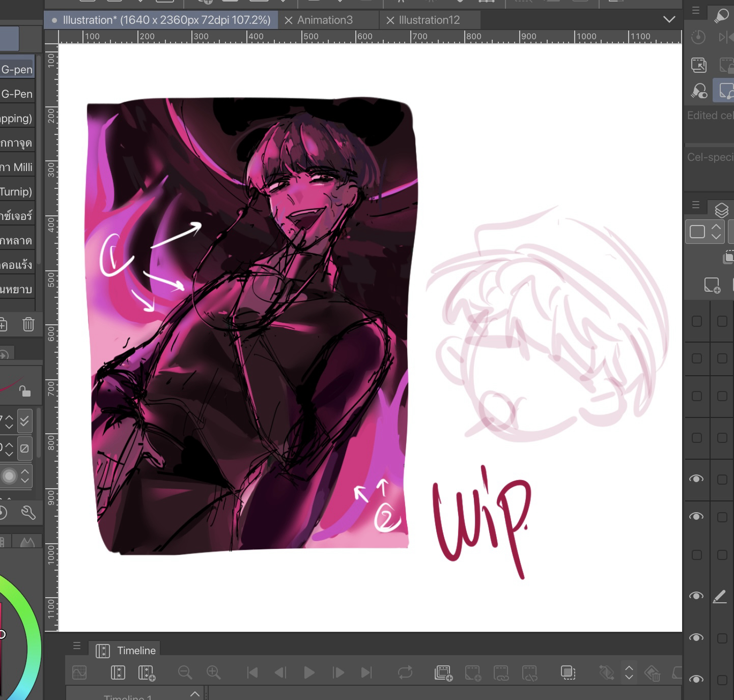
Task: Select the G-Pen sub tool
Action: tap(17, 94)
